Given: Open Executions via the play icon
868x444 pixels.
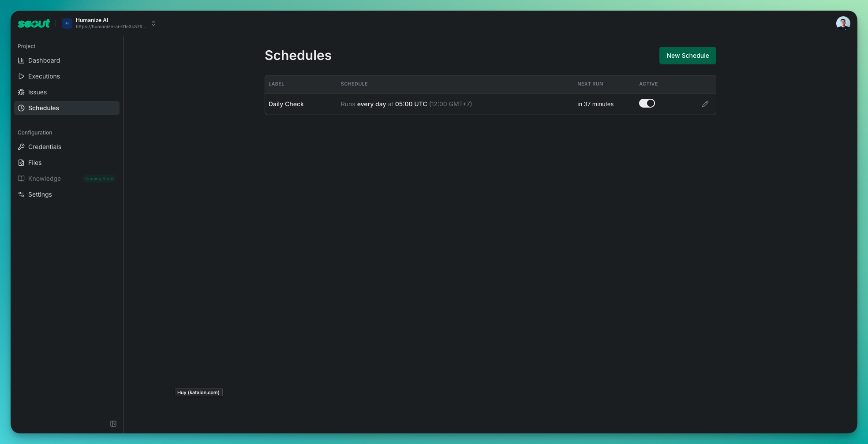Looking at the screenshot, I should (21, 76).
